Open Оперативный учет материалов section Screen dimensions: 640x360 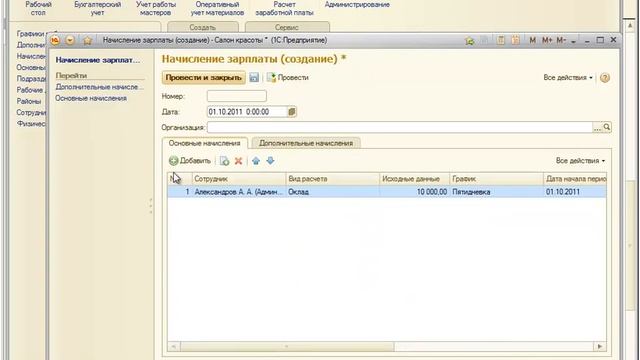[217, 9]
